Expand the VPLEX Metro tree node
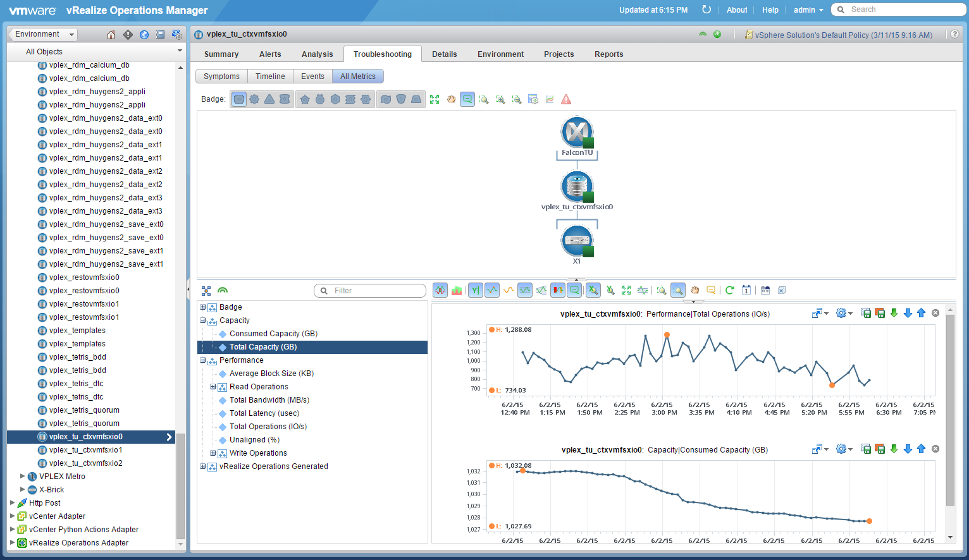 coord(23,477)
